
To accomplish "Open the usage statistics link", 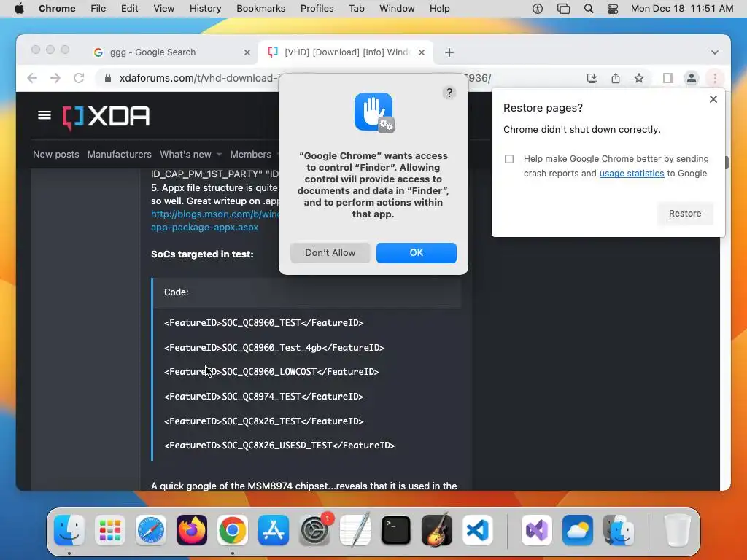I will 631,174.
